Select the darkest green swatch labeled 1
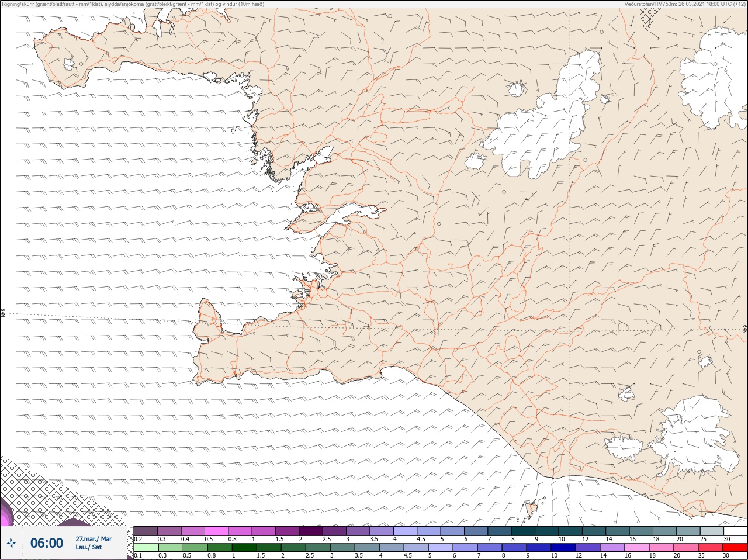 pyautogui.click(x=244, y=548)
